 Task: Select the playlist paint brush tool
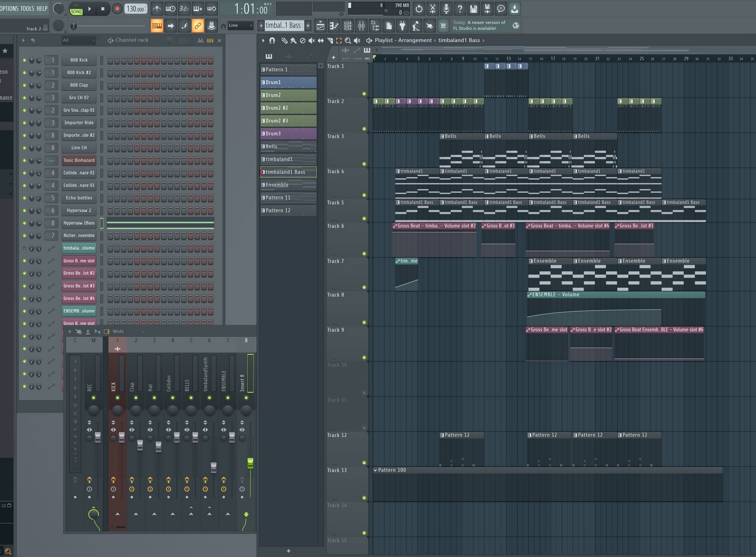293,41
